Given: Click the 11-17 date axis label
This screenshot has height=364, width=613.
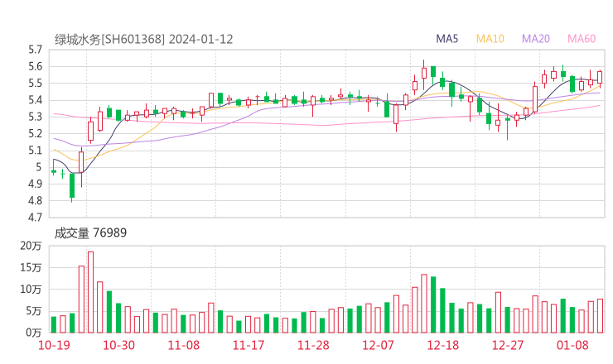Looking at the screenshot, I should click(249, 345).
